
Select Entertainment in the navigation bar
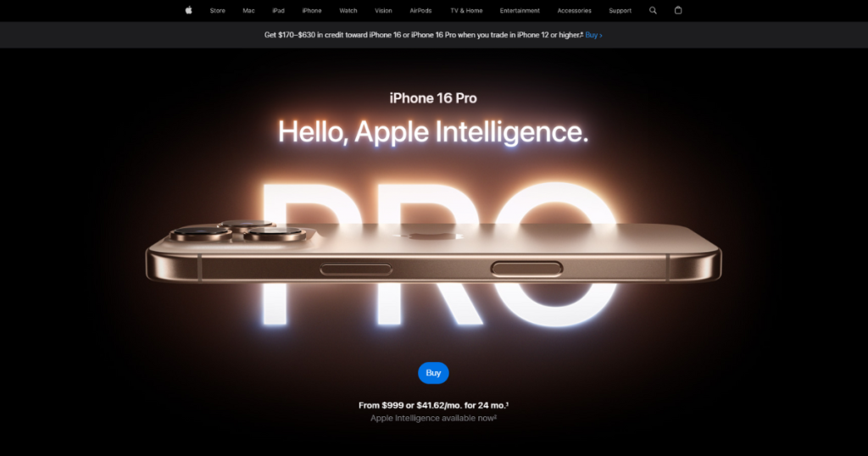point(520,10)
